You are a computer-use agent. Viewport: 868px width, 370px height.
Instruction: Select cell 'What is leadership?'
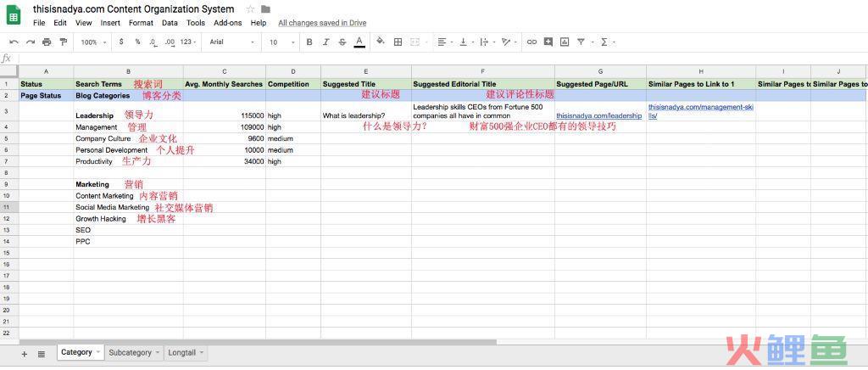pyautogui.click(x=366, y=111)
